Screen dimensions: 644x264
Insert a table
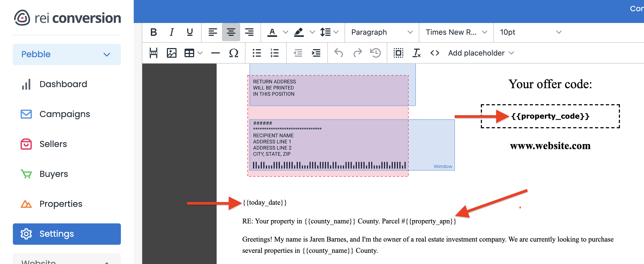tap(189, 53)
